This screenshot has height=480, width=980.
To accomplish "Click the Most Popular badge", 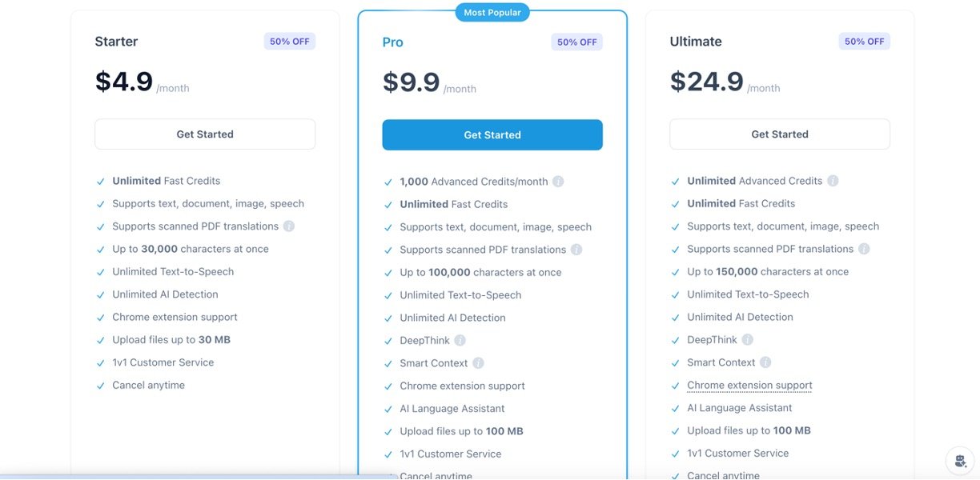I will pyautogui.click(x=492, y=13).
